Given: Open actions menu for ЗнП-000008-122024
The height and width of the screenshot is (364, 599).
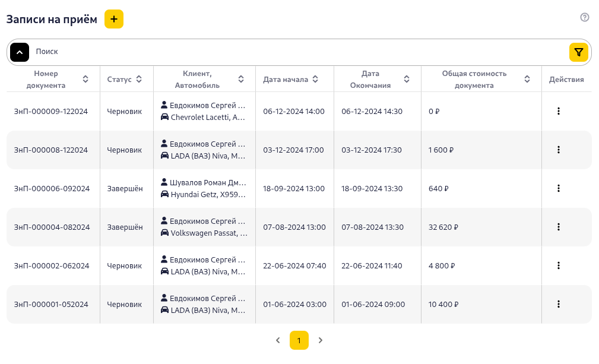Looking at the screenshot, I should [558, 150].
